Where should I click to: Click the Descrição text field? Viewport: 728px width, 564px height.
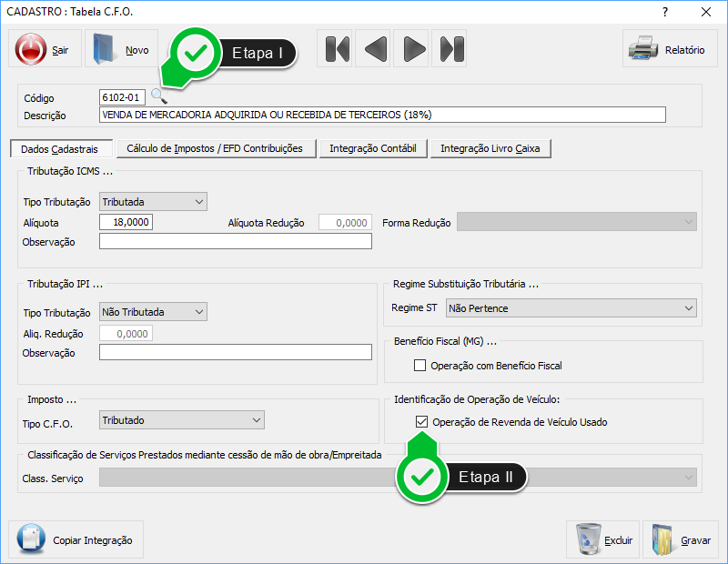click(382, 116)
